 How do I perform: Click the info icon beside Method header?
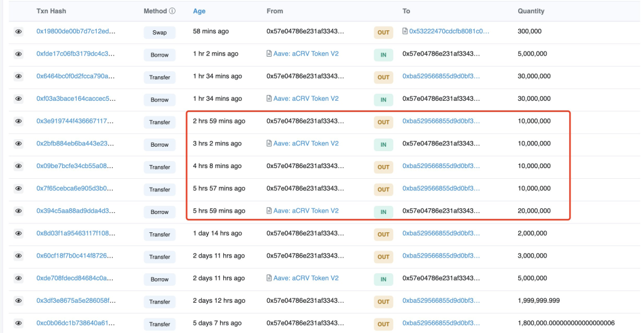(172, 11)
